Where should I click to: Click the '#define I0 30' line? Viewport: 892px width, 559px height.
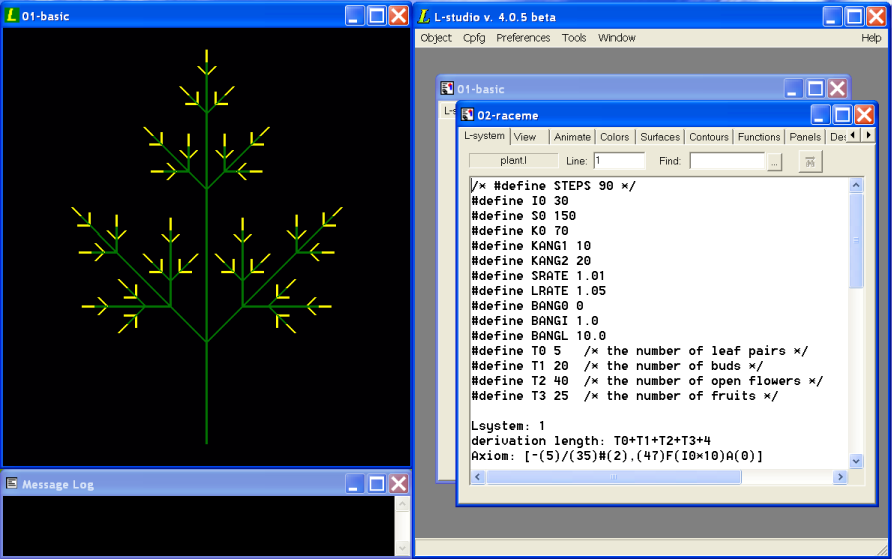[x=519, y=201]
